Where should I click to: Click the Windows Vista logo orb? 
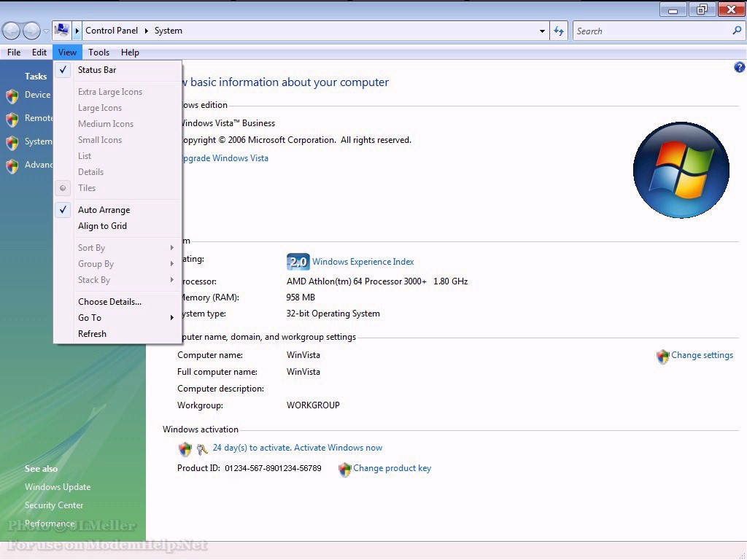click(x=681, y=170)
